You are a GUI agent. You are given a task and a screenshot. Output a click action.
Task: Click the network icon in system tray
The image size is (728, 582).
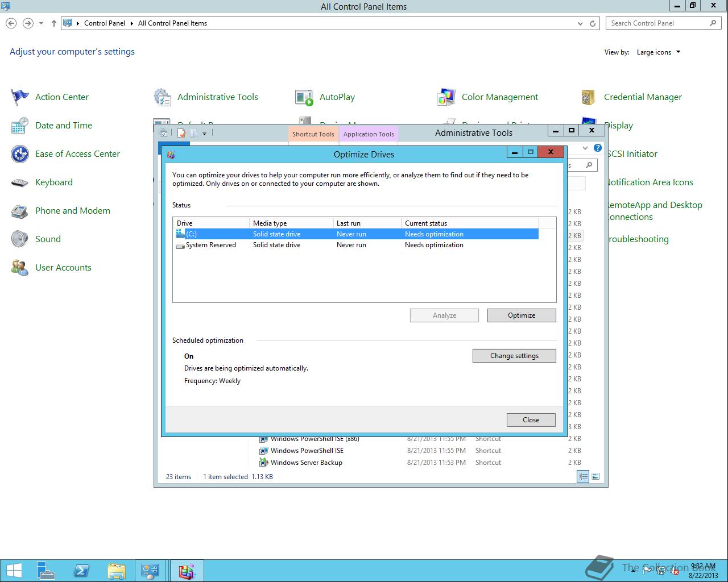[661, 570]
